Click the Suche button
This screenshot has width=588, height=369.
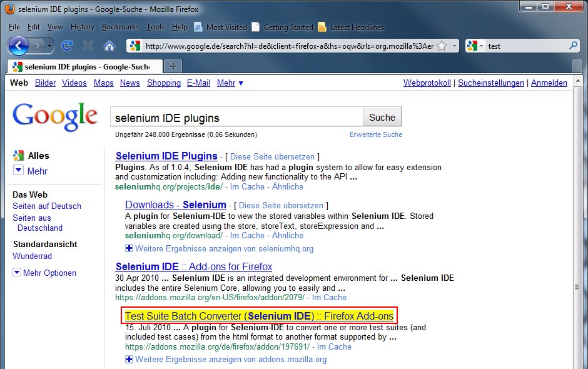[382, 118]
